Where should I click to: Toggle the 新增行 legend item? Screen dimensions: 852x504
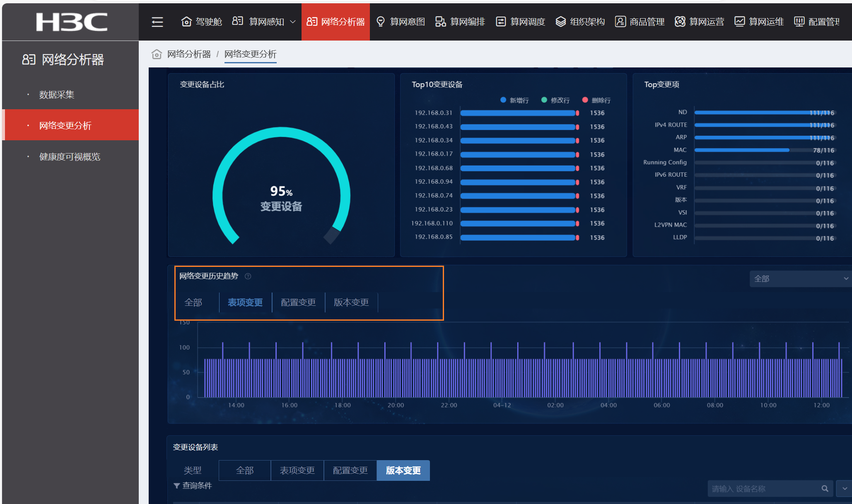click(514, 100)
